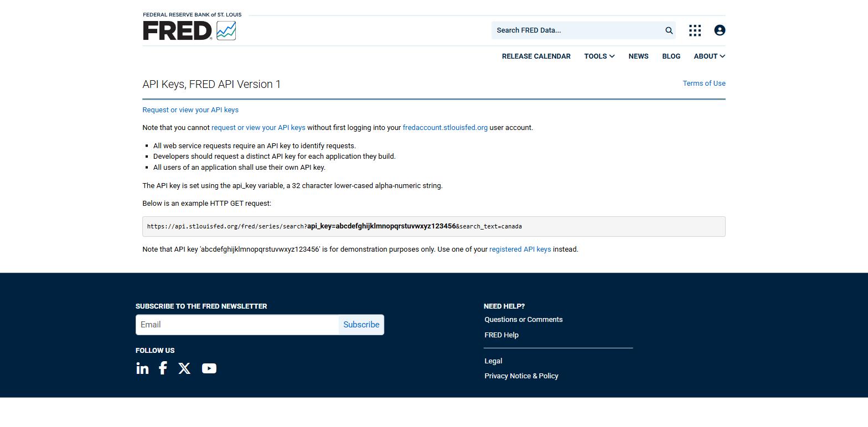Click the example HTTP GET request URL

pyautogui.click(x=334, y=226)
